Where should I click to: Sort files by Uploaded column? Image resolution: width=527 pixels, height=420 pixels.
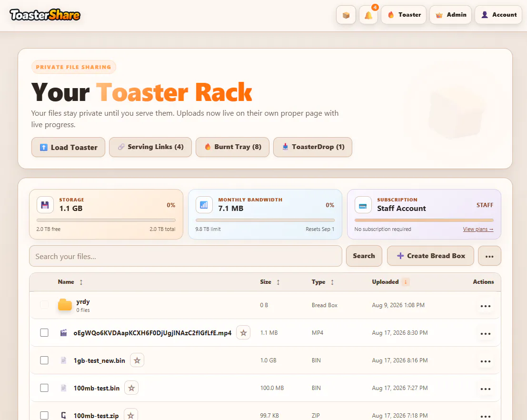390,282
